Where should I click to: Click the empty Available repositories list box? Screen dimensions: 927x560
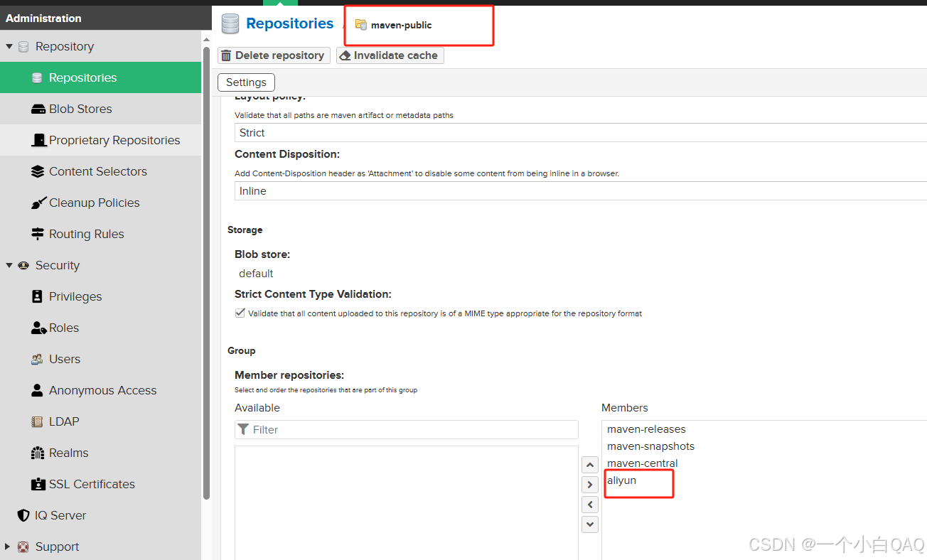[x=407, y=502]
